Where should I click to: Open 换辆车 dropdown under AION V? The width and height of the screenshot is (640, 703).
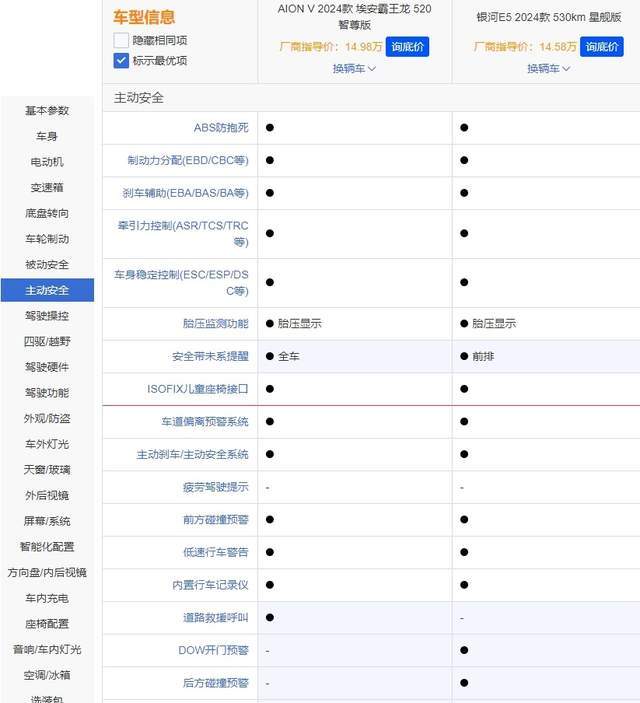[354, 69]
